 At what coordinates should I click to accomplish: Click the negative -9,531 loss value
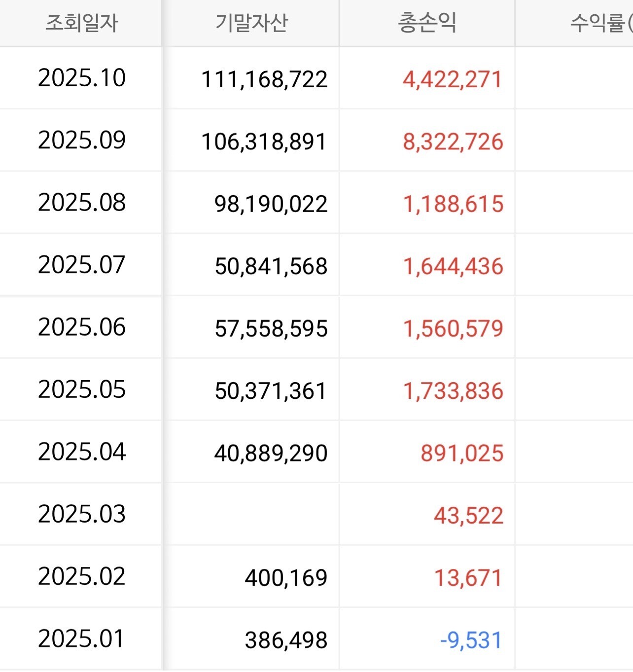[470, 640]
